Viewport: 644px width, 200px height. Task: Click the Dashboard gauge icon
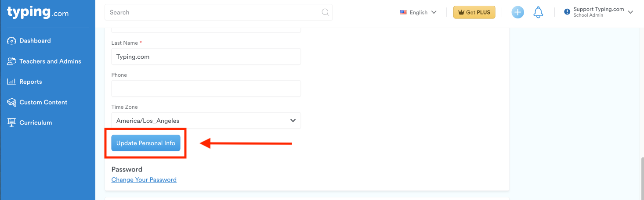[12, 41]
